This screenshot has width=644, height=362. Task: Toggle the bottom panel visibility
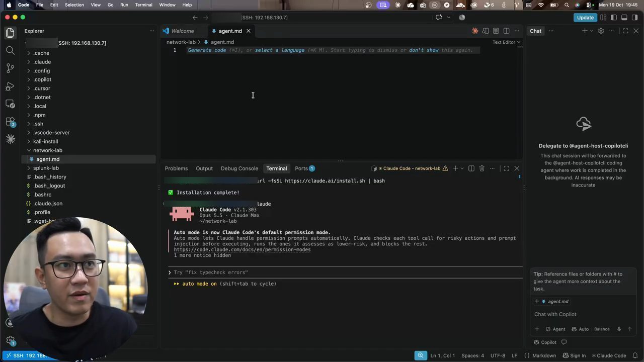click(624, 18)
